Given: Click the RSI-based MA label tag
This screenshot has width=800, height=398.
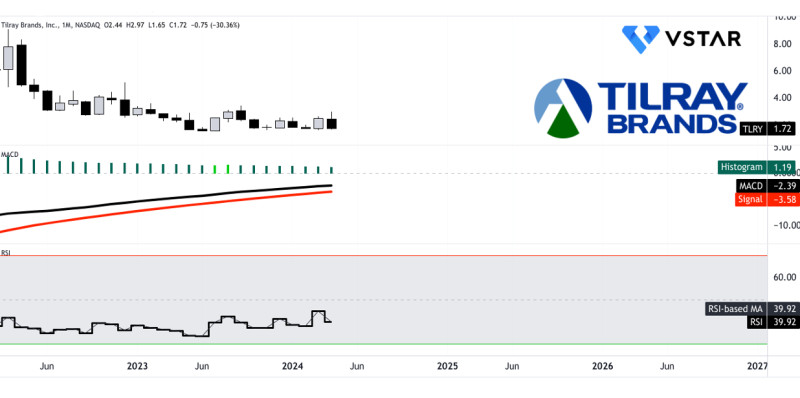Looking at the screenshot, I should (x=735, y=309).
